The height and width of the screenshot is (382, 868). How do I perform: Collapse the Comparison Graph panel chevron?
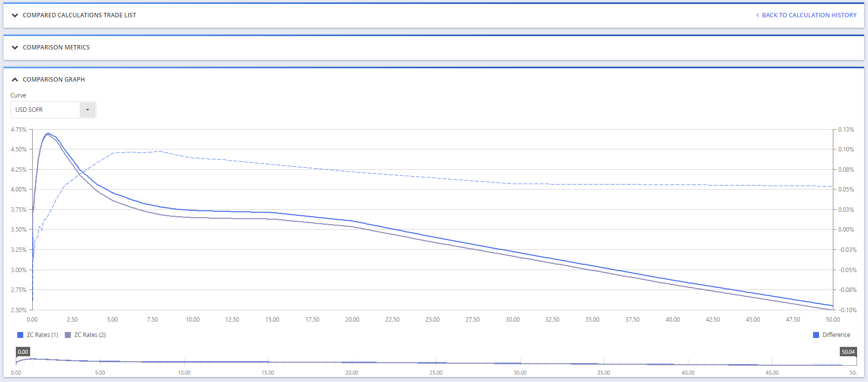pyautogui.click(x=15, y=80)
